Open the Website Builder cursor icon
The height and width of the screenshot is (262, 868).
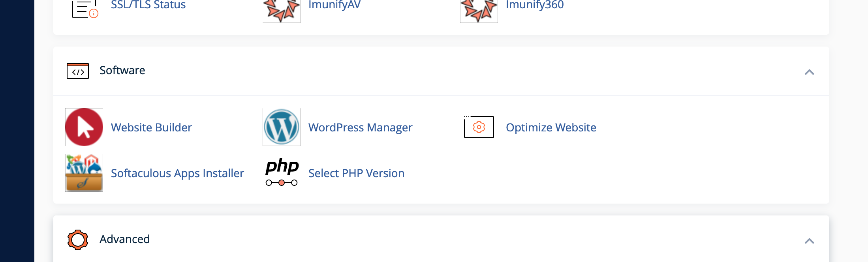[x=84, y=127]
